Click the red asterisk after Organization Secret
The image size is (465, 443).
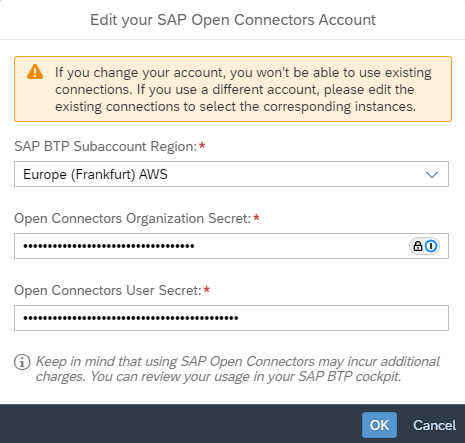tap(256, 217)
